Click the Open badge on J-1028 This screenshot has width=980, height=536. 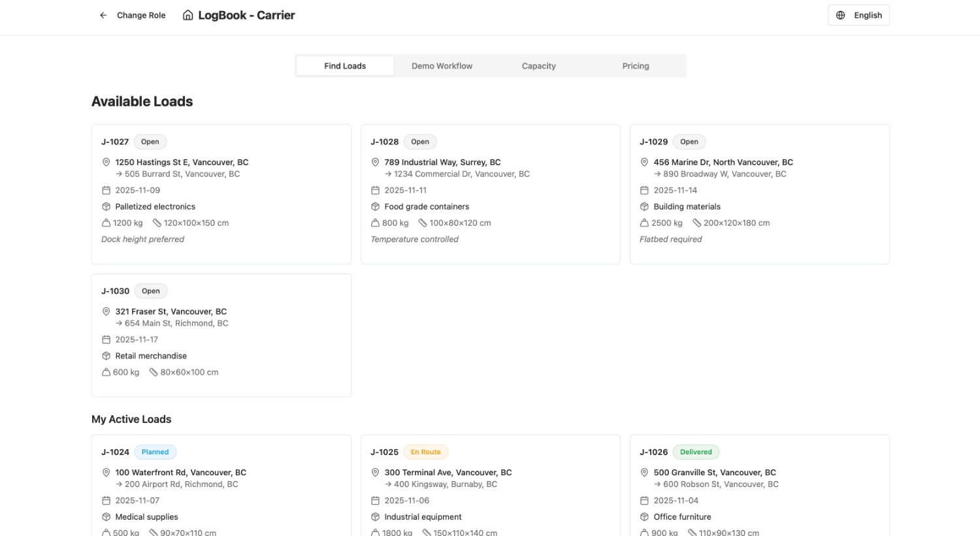tap(420, 142)
